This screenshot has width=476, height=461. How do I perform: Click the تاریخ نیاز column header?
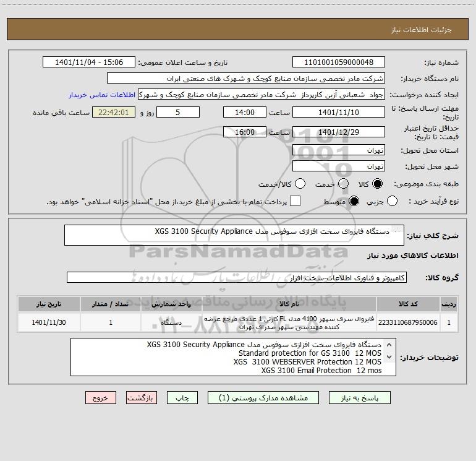click(49, 304)
